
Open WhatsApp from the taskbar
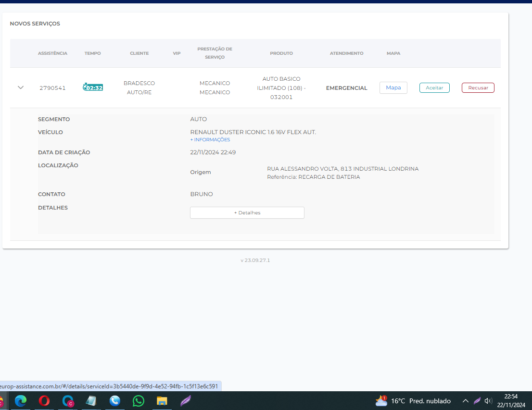139,401
